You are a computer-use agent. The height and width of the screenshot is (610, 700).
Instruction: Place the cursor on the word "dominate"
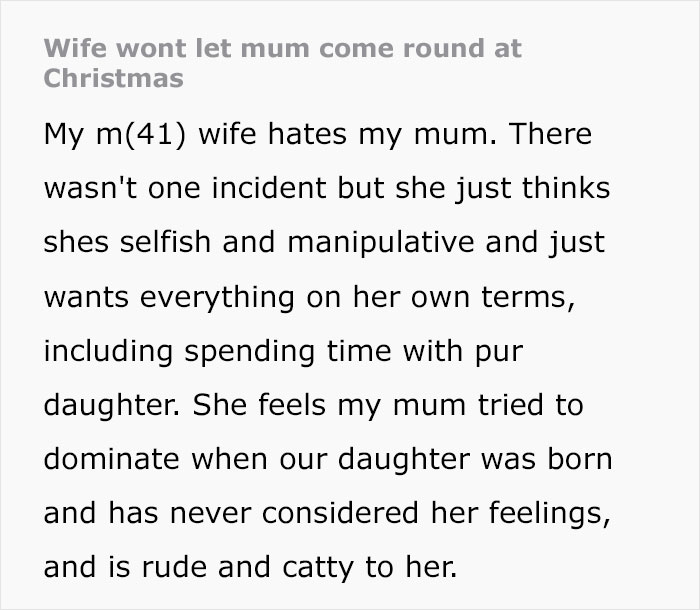coord(112,459)
